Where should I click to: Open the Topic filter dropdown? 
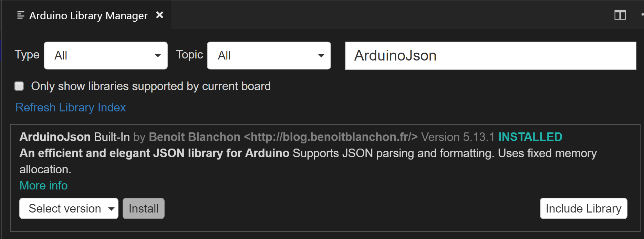pyautogui.click(x=269, y=55)
